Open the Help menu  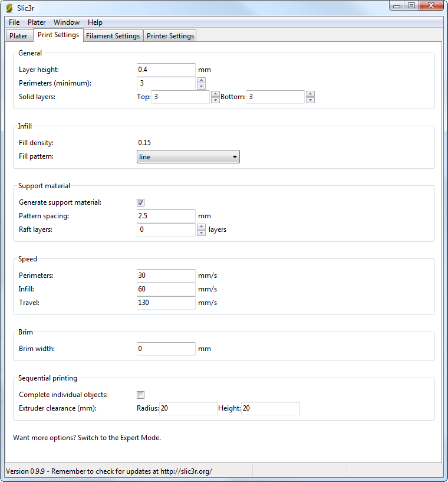95,22
